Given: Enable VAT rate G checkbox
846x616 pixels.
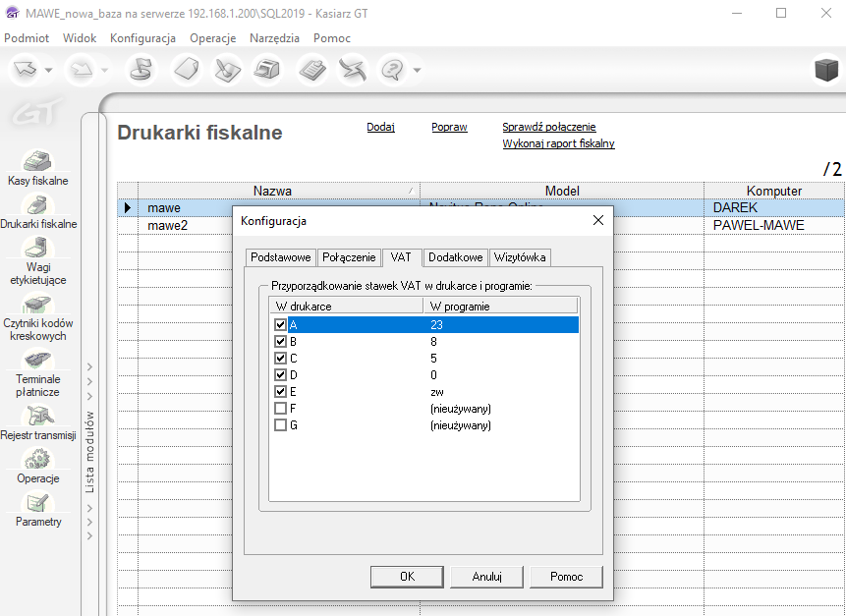Looking at the screenshot, I should tap(281, 425).
